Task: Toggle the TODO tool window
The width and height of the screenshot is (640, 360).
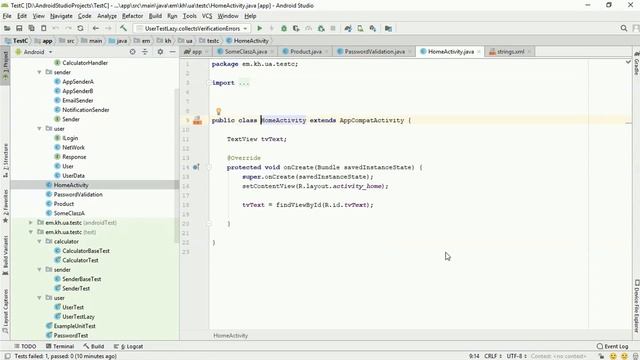Action: 25,346
